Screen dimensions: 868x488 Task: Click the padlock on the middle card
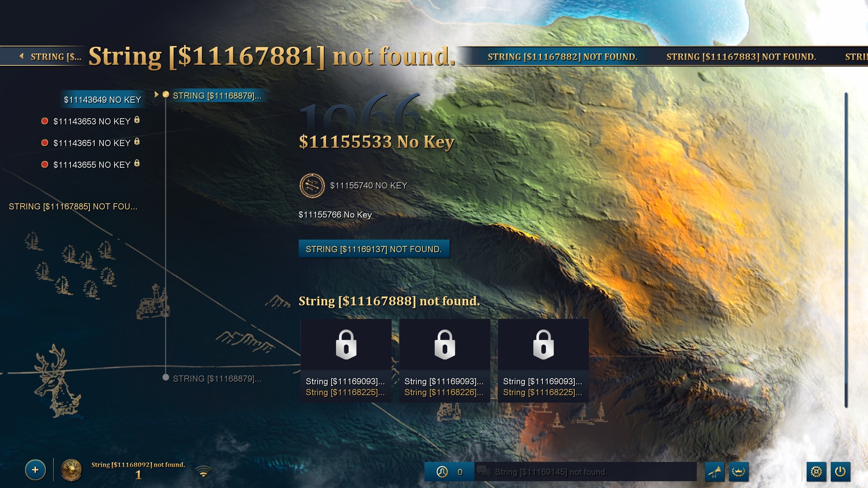(x=445, y=344)
